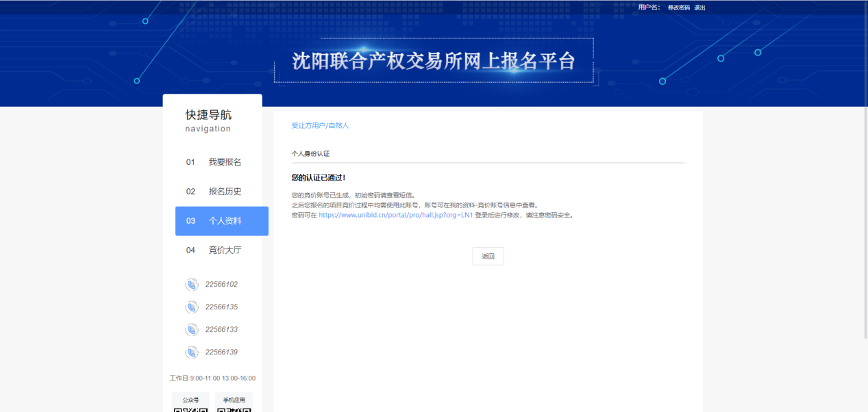Image resolution: width=868 pixels, height=412 pixels.
Task: Click phone icon beside 22566102
Action: pos(191,285)
